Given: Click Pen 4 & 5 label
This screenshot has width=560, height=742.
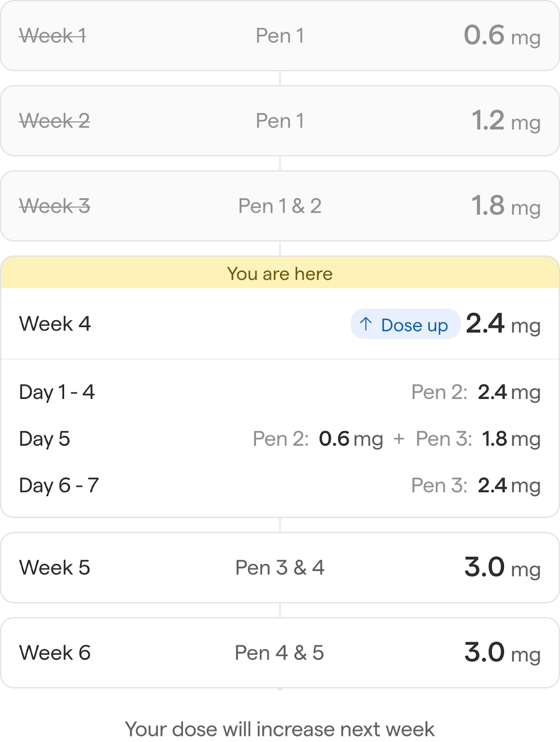Looking at the screenshot, I should pyautogui.click(x=279, y=653).
